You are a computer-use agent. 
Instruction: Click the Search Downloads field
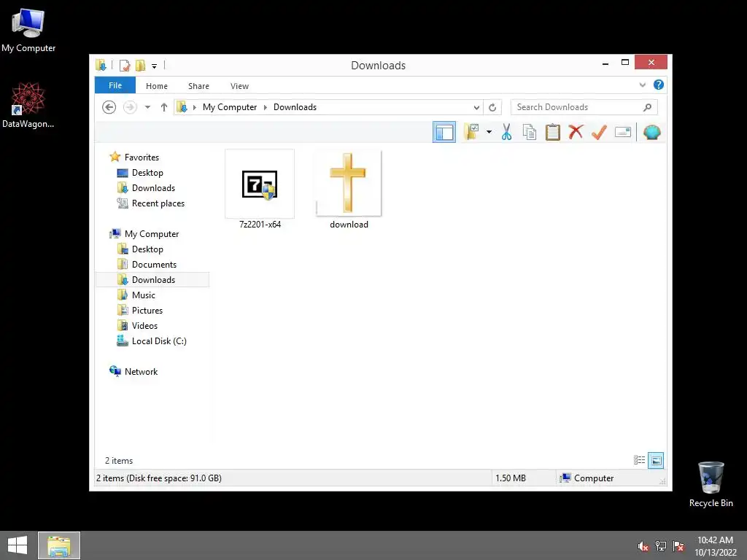coord(584,107)
